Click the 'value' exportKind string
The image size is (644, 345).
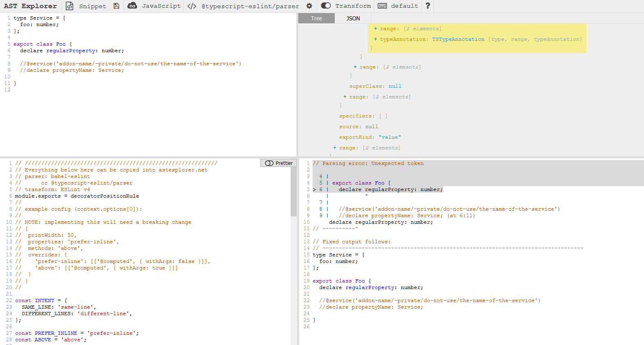(390, 137)
